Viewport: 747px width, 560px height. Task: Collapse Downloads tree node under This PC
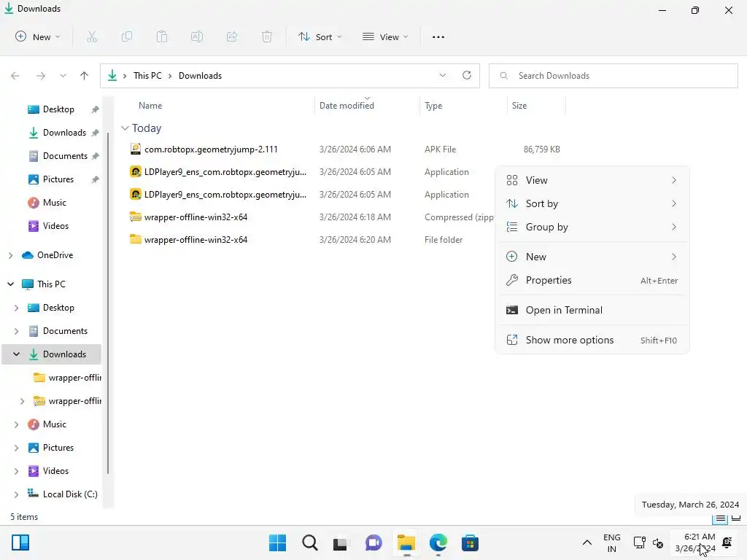click(x=16, y=354)
